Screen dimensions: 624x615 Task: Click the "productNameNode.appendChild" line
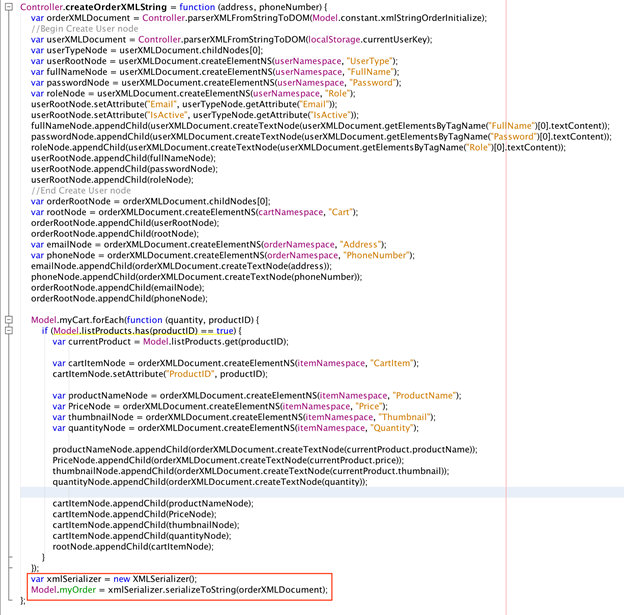tap(265, 449)
